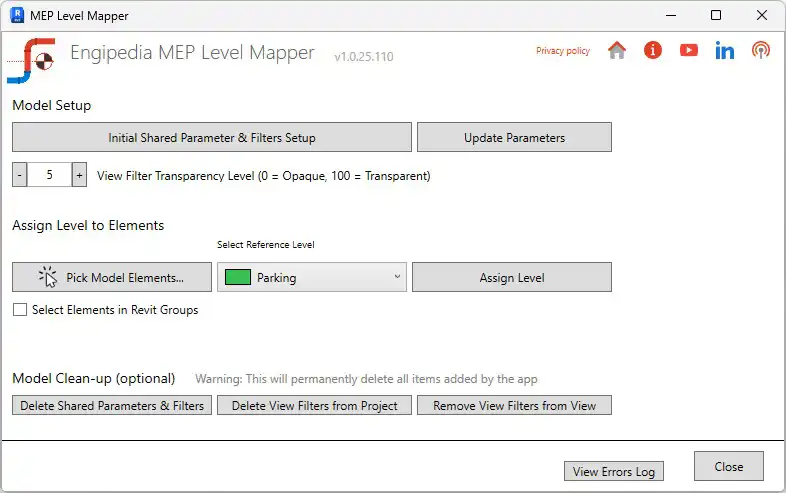Click the red info icon

coord(653,50)
